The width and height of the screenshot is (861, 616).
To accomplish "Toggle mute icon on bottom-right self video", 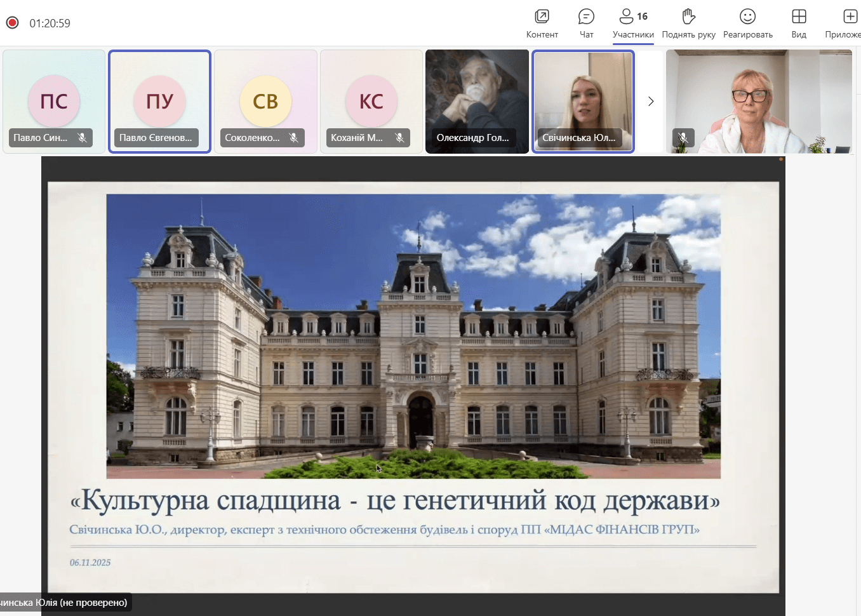I will 683,138.
